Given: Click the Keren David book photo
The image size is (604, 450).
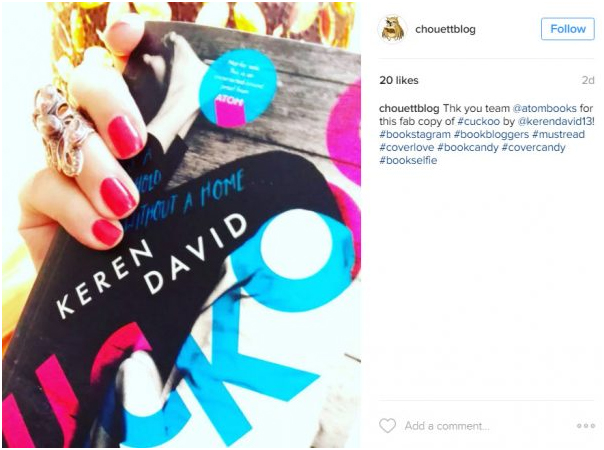Looking at the screenshot, I should click(181, 225).
